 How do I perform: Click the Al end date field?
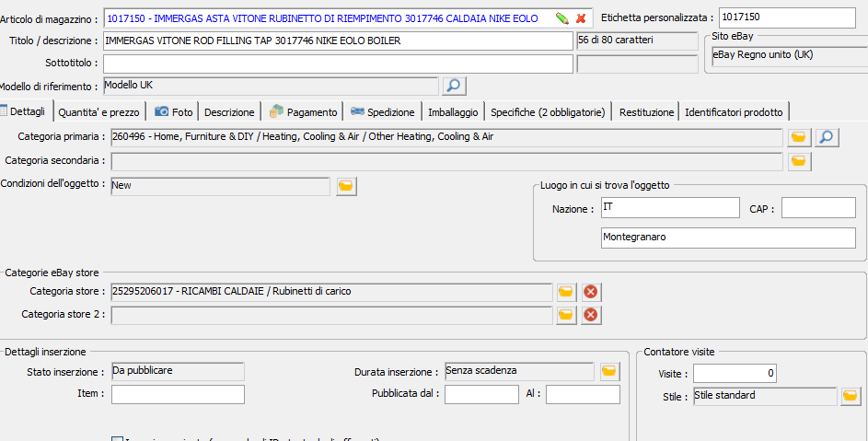click(583, 394)
